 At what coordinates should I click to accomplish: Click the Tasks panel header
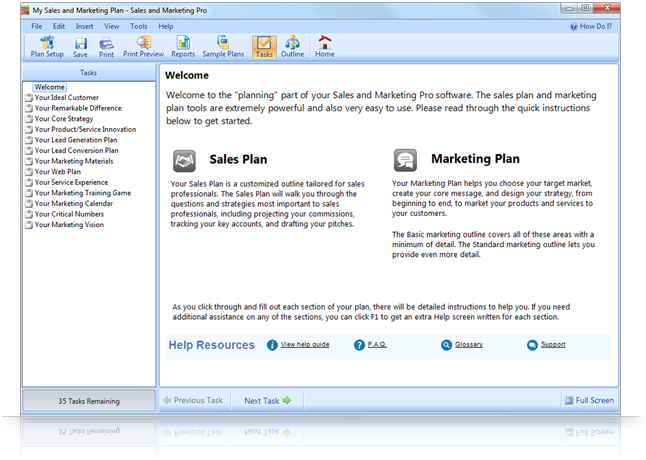click(89, 73)
